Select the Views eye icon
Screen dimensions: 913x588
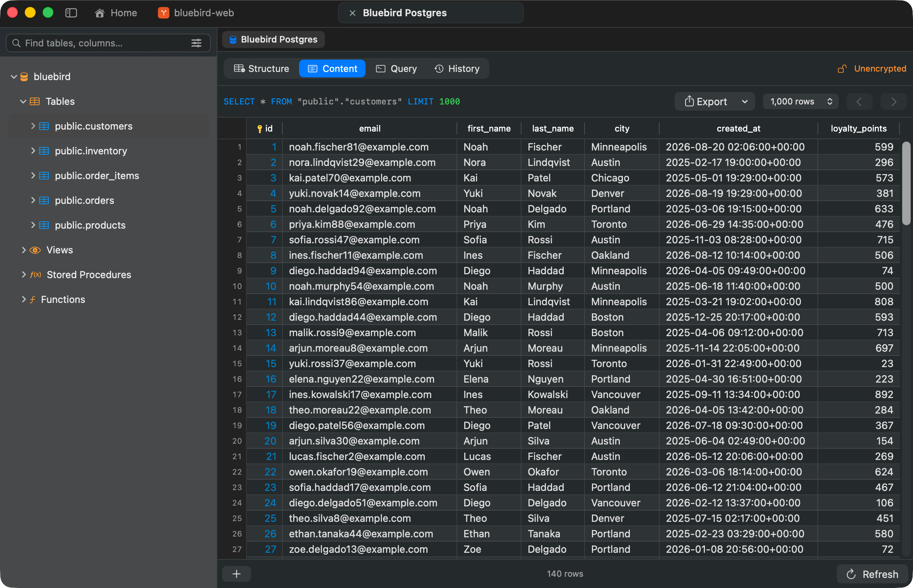click(35, 250)
